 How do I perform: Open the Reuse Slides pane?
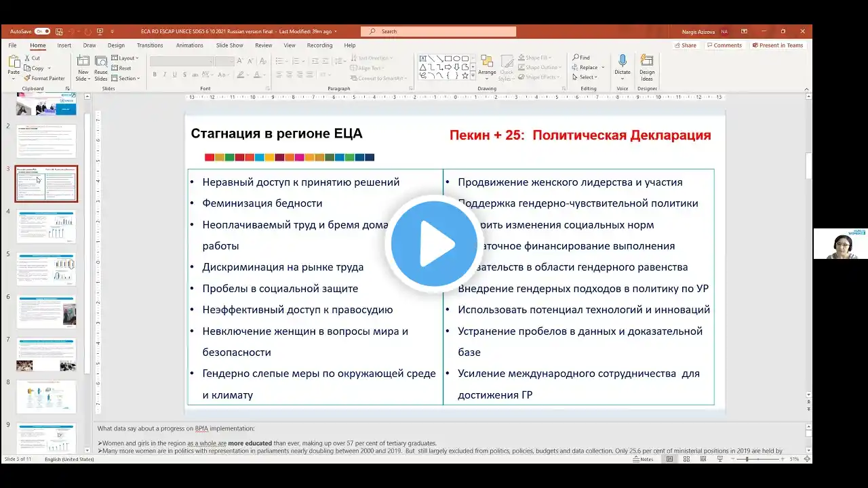(x=101, y=68)
